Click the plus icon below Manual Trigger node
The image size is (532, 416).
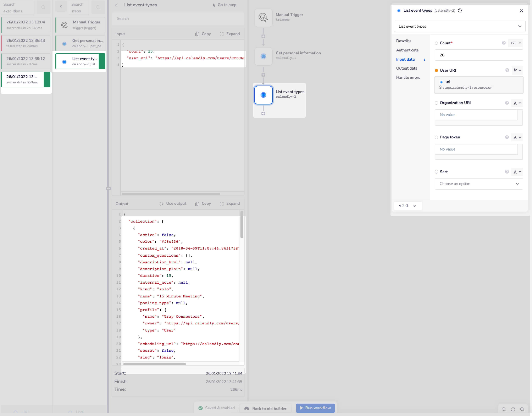(x=263, y=36)
